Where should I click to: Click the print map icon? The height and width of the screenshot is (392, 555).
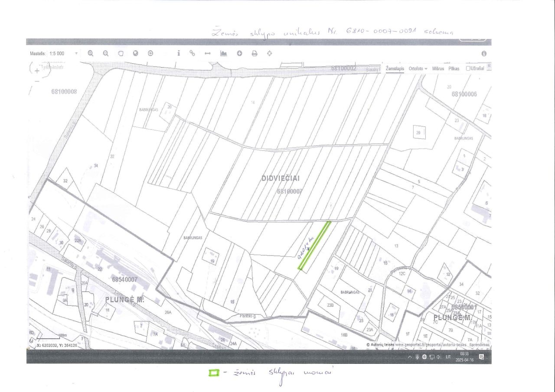click(255, 53)
